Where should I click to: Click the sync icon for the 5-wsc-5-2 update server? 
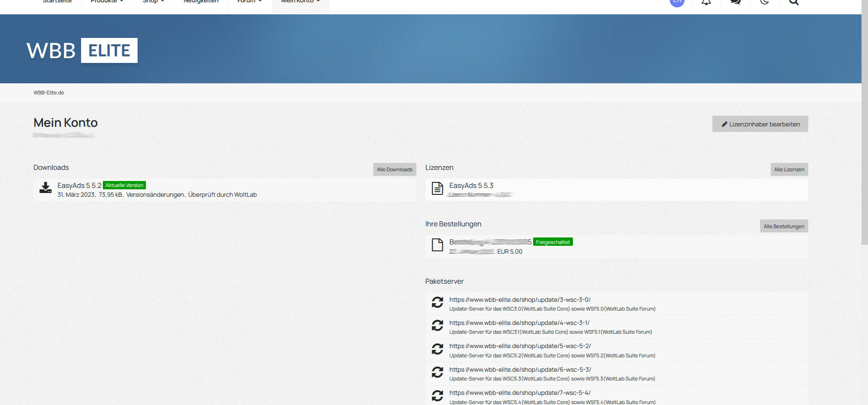click(x=437, y=349)
